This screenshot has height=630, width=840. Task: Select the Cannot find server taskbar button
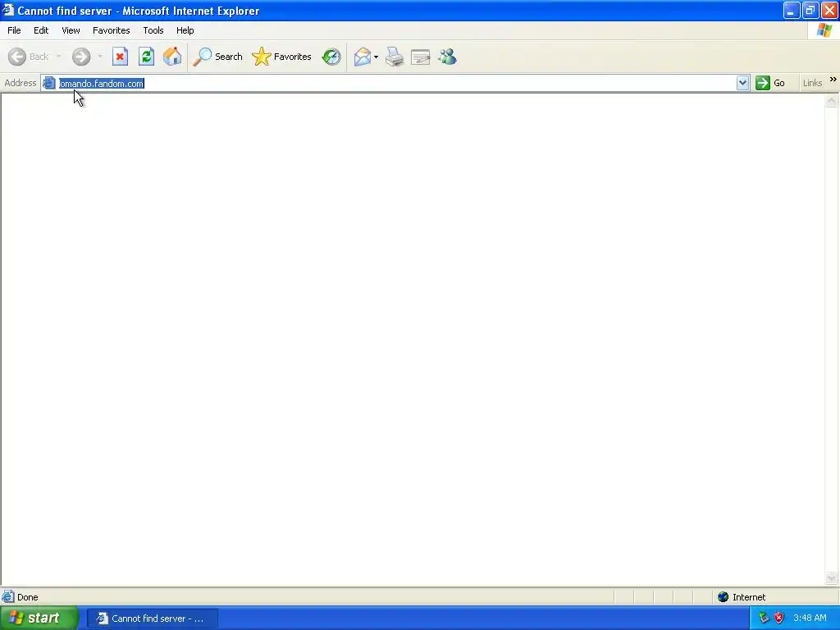point(152,619)
